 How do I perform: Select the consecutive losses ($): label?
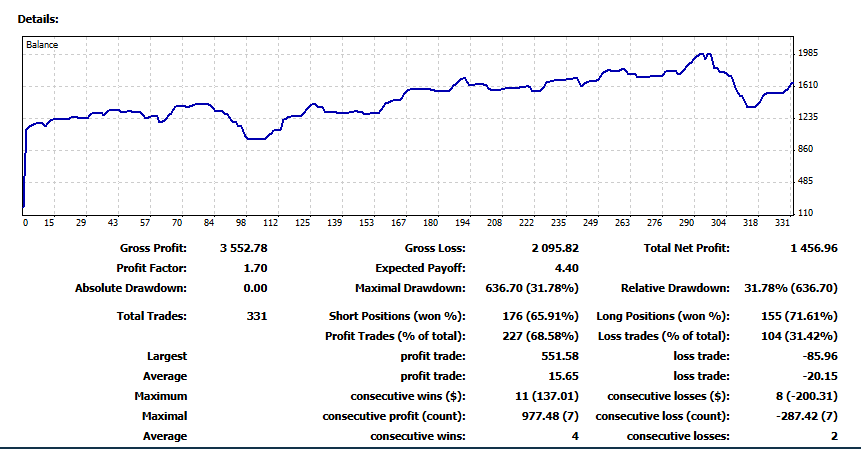click(669, 396)
